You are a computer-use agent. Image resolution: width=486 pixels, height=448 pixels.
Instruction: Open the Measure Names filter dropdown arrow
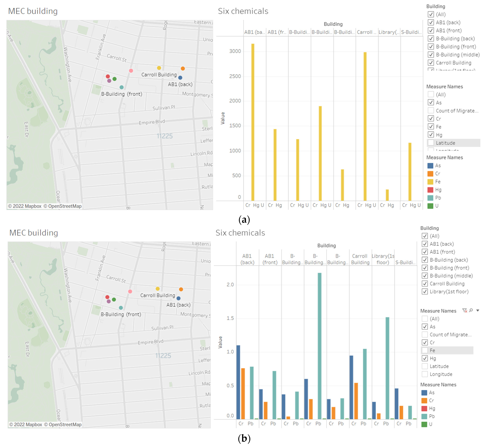pyautogui.click(x=477, y=311)
